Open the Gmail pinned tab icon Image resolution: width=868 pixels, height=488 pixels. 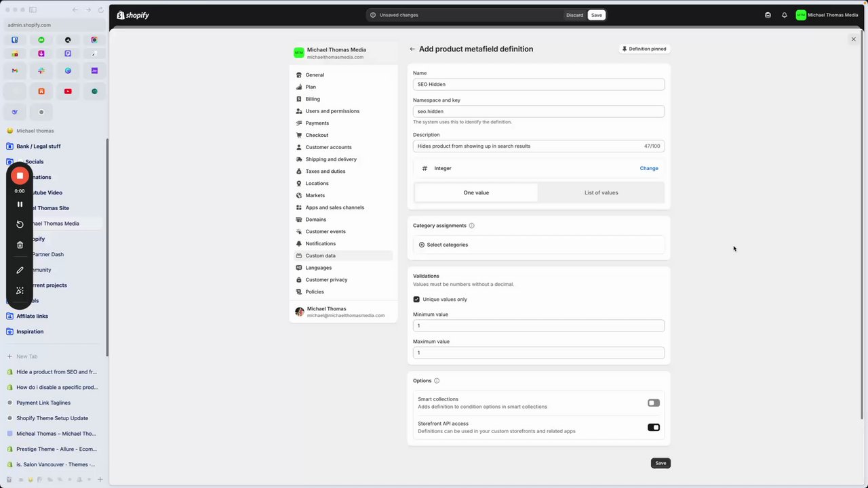(15, 70)
